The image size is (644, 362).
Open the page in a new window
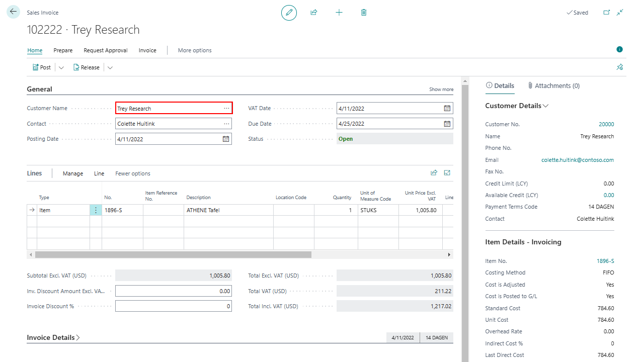point(607,13)
